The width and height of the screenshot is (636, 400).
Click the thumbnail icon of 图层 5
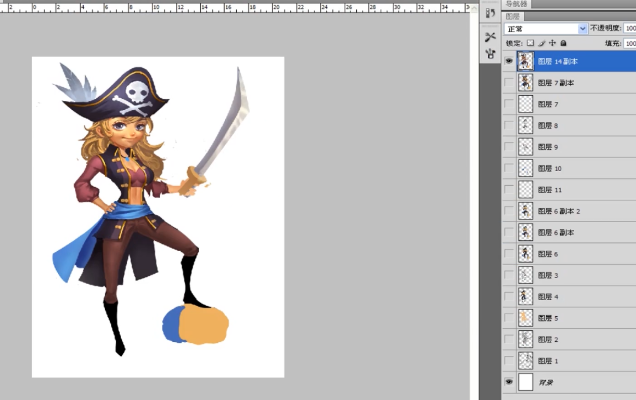click(525, 318)
